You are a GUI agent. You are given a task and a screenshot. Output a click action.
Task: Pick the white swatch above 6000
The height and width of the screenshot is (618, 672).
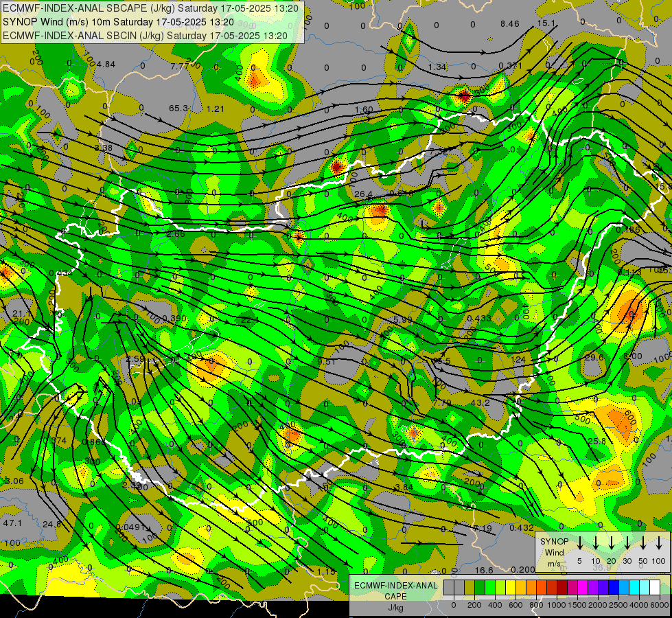coord(654,588)
